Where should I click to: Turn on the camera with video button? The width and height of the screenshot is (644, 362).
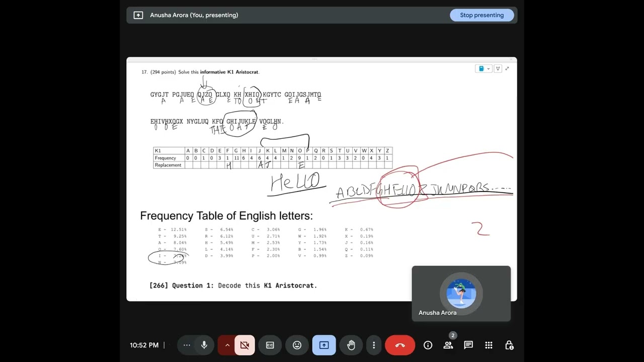click(x=245, y=345)
